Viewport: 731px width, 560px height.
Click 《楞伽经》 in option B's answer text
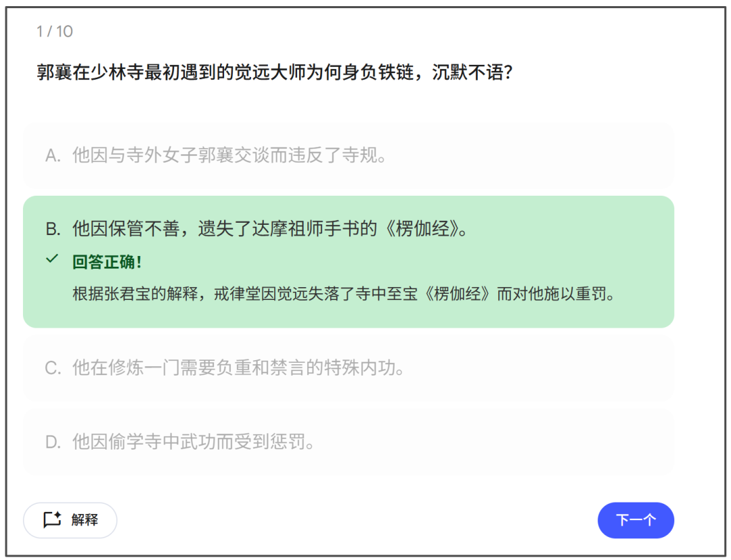pos(421,229)
